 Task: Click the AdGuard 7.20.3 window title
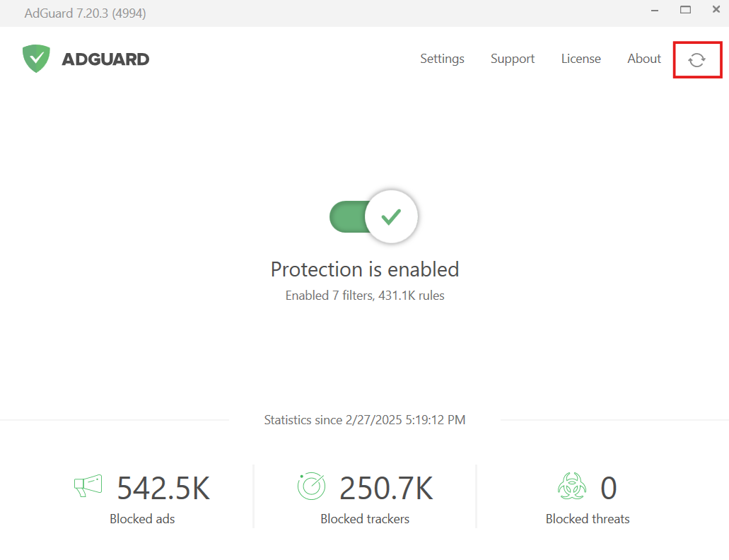pos(85,13)
